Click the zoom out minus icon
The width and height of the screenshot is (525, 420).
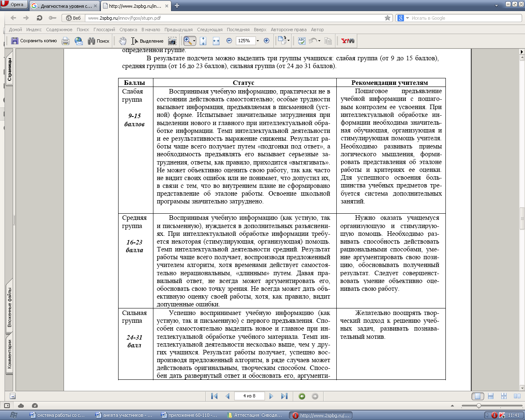coord(229,41)
